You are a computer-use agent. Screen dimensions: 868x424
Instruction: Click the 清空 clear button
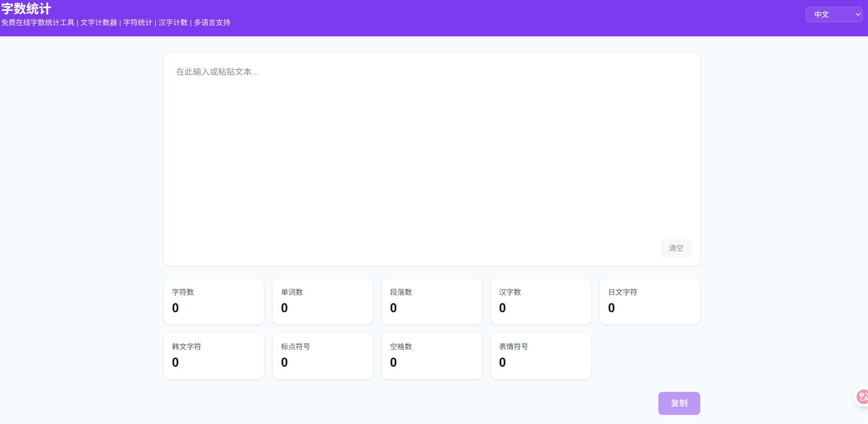[x=675, y=248]
